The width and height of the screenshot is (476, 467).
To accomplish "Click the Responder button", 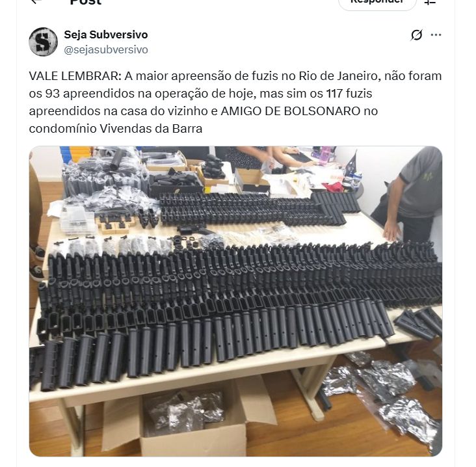I will pyautogui.click(x=377, y=3).
